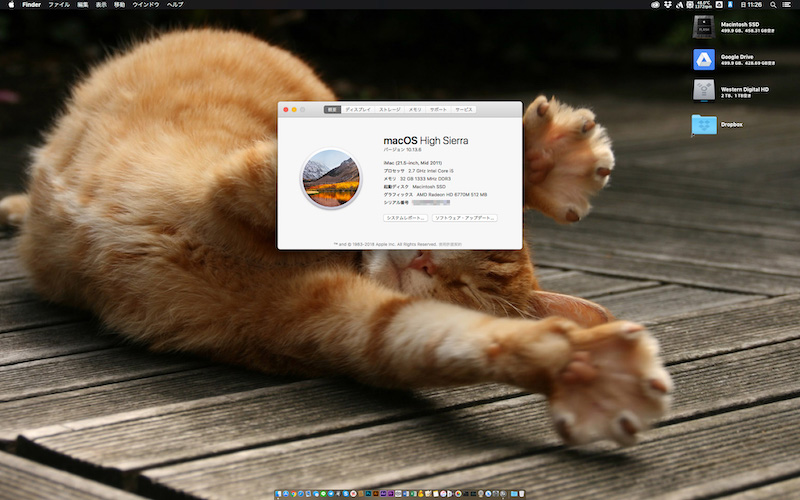
Task: Select the Google Drive desktop volume
Action: pos(704,60)
